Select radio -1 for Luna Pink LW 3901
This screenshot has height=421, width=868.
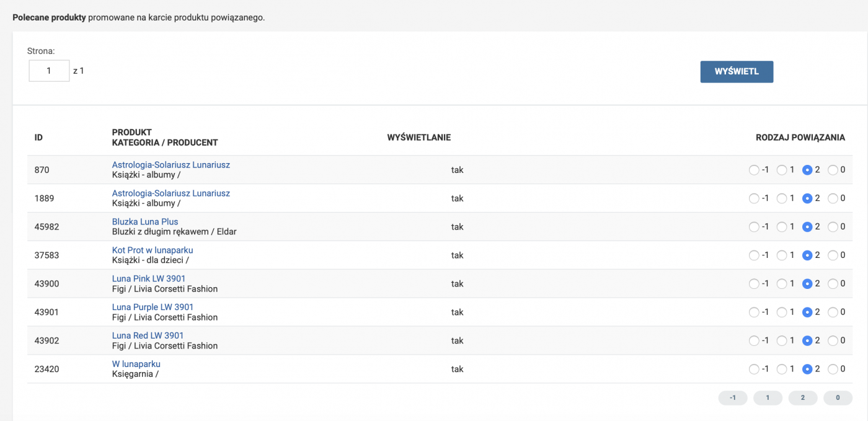coord(754,284)
